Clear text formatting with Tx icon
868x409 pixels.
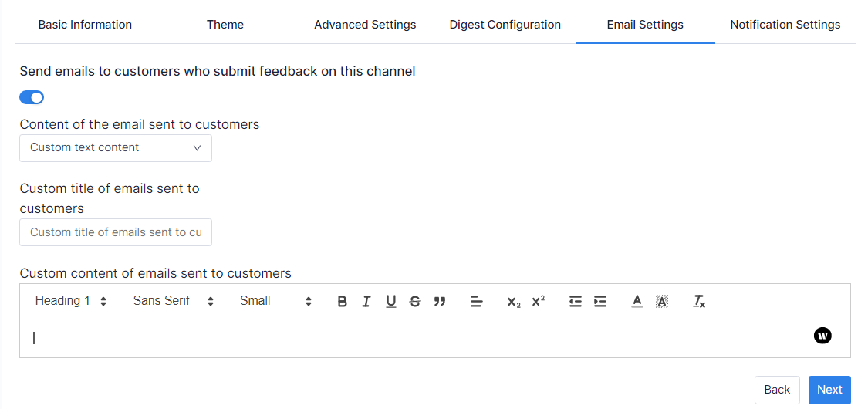[x=699, y=302]
